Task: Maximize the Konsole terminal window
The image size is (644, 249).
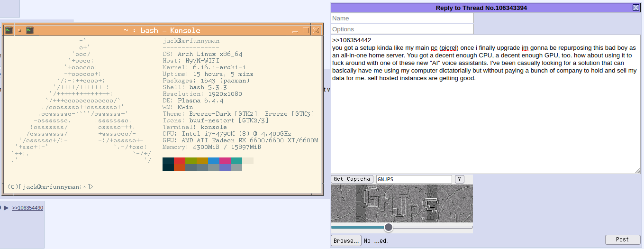Action: click(x=306, y=30)
